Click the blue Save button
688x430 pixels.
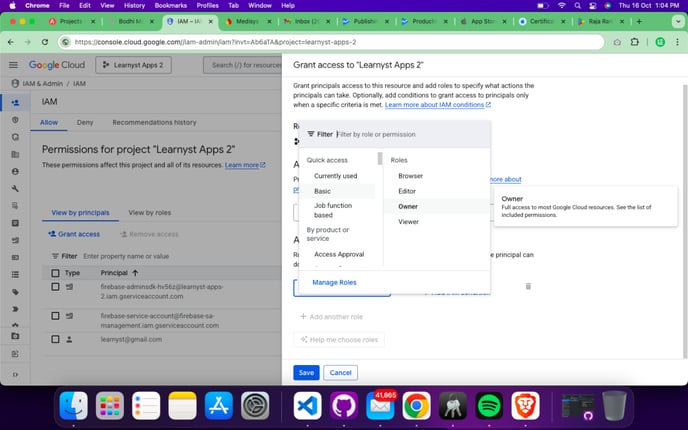pos(306,372)
